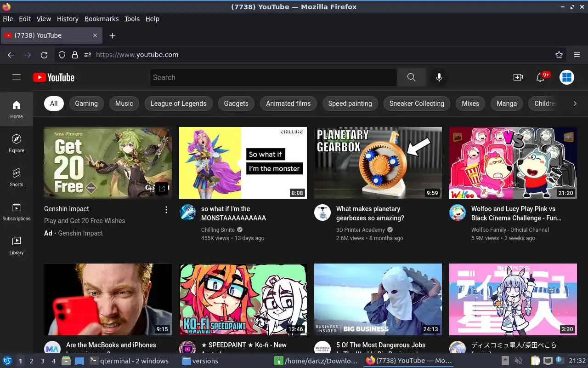588x368 pixels.
Task: Click the search magnifier button
Action: click(411, 77)
